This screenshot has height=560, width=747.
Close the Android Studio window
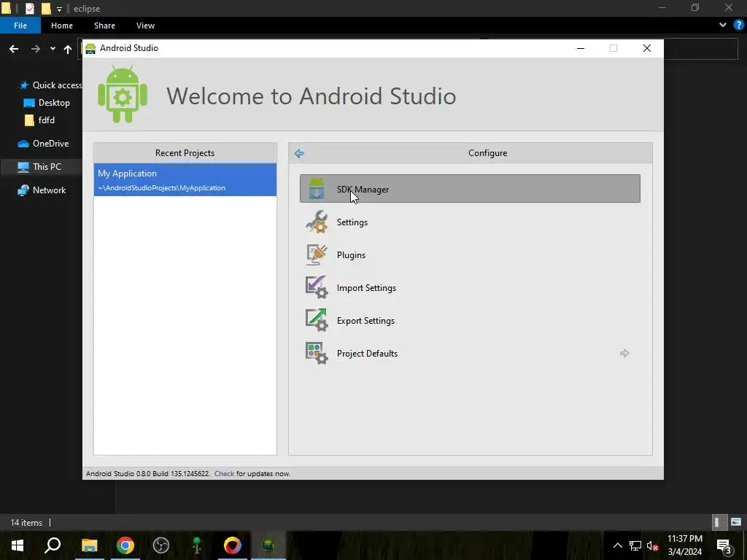point(647,48)
